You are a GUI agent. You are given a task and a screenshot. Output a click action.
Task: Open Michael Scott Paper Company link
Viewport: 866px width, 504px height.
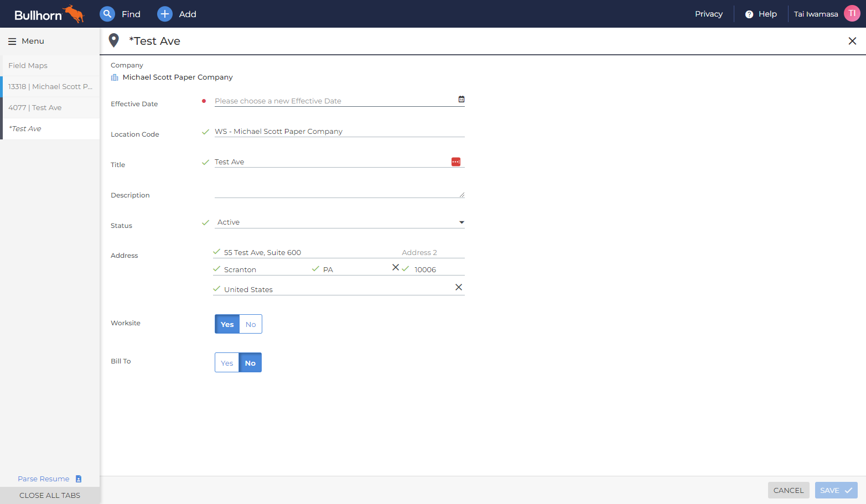178,77
